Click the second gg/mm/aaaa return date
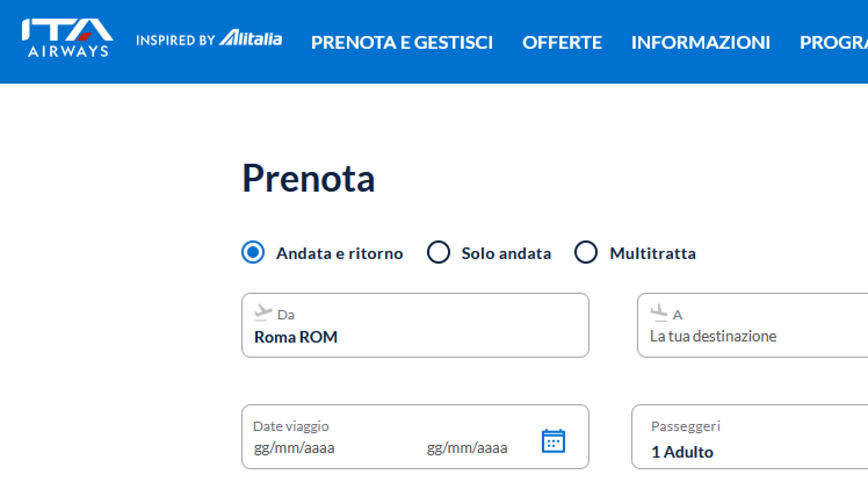This screenshot has height=489, width=868. point(467,448)
